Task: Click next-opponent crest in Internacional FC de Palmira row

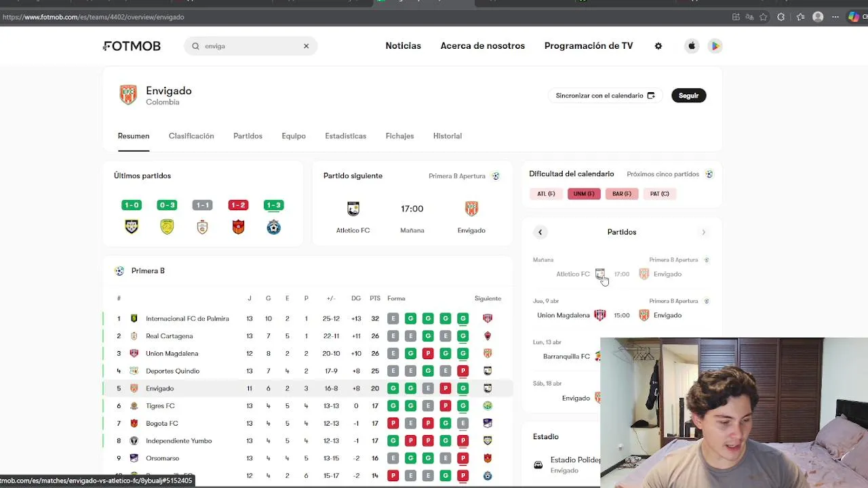Action: (x=488, y=319)
